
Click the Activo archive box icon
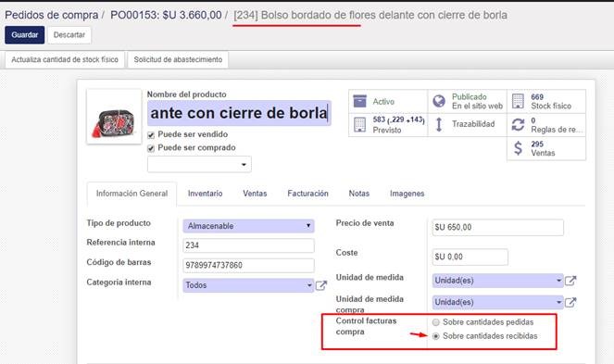click(359, 101)
